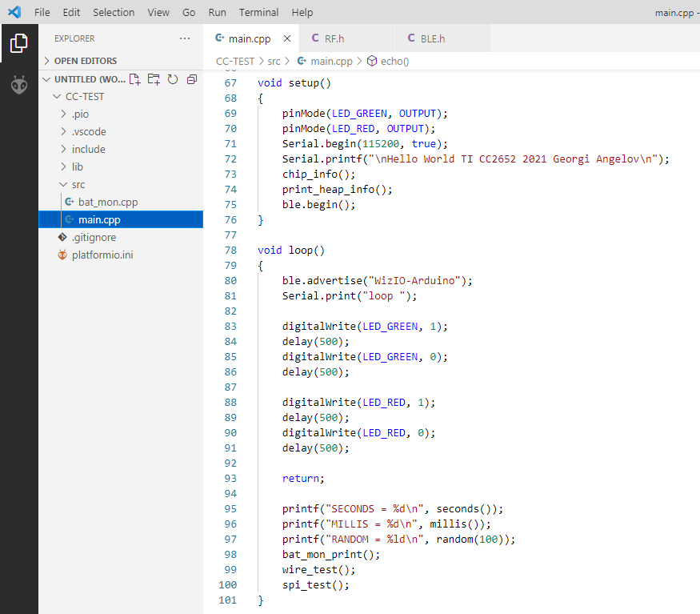Screen dimensions: 700x614
Task: Click the printf RANDOM line
Action: point(398,539)
